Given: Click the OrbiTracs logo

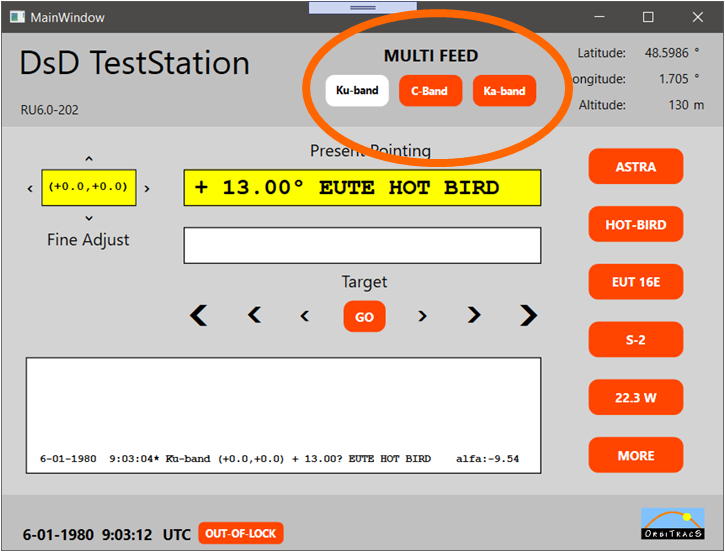Looking at the screenshot, I should point(673,524).
